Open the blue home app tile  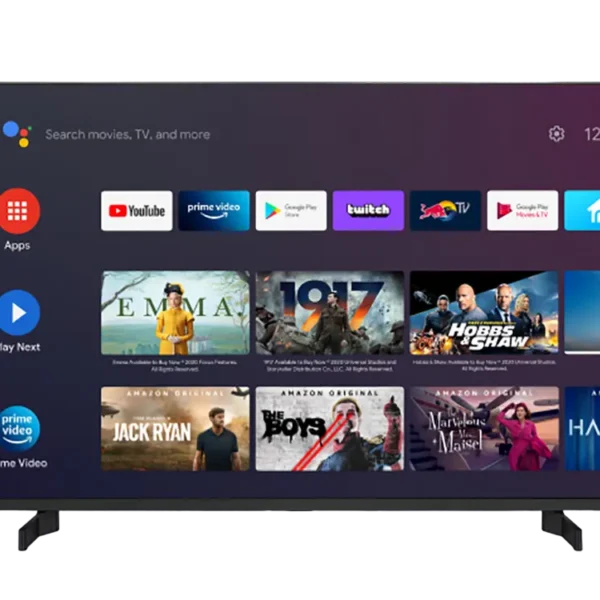582,211
